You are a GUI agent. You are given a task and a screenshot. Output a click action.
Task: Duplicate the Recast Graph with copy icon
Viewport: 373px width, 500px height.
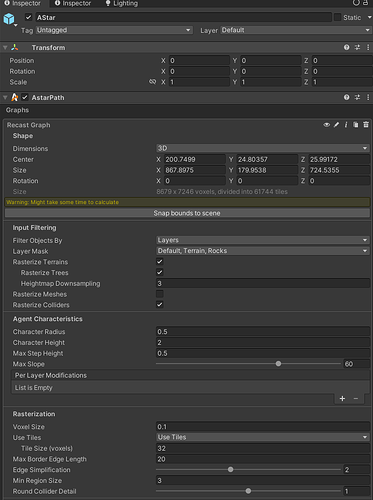pos(356,125)
